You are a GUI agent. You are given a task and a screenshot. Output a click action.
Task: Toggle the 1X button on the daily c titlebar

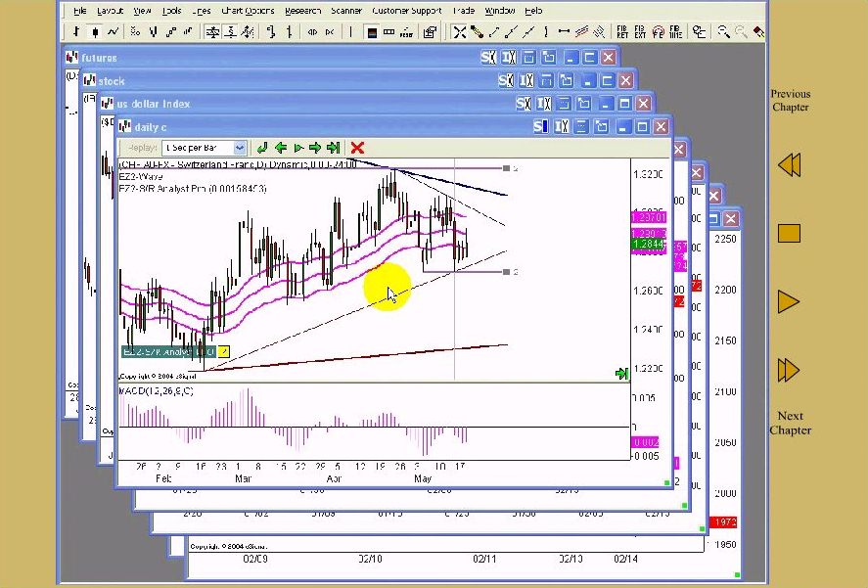click(x=561, y=126)
